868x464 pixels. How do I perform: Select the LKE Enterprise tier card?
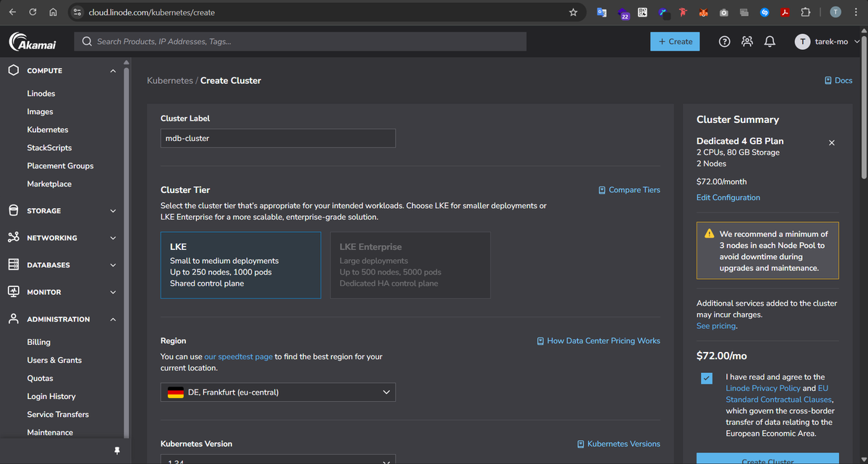pyautogui.click(x=410, y=265)
